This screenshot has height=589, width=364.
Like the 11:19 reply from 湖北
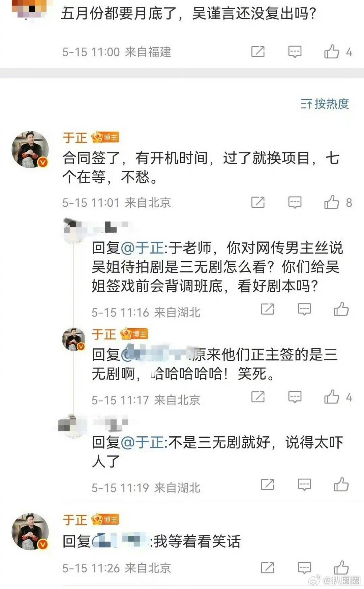341,484
